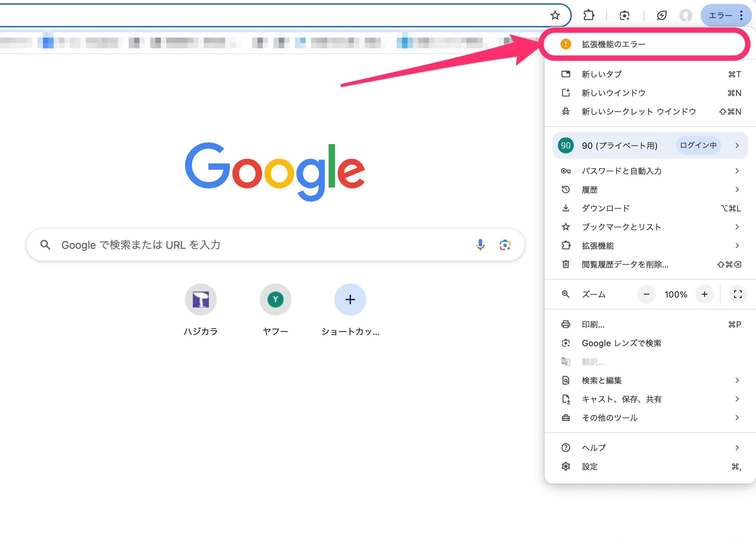Click the green 90 profile avatar
This screenshot has height=541, width=756.
pyautogui.click(x=565, y=145)
